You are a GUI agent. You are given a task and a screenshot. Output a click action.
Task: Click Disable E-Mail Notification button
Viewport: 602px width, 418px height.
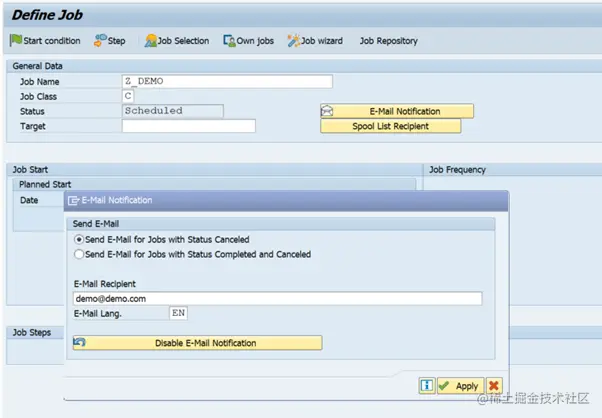[x=197, y=343]
